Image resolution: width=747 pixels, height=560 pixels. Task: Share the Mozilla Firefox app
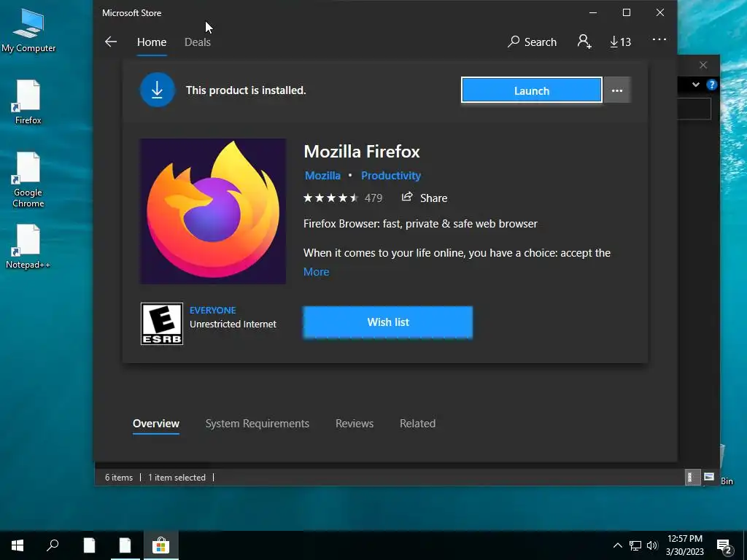pyautogui.click(x=424, y=198)
